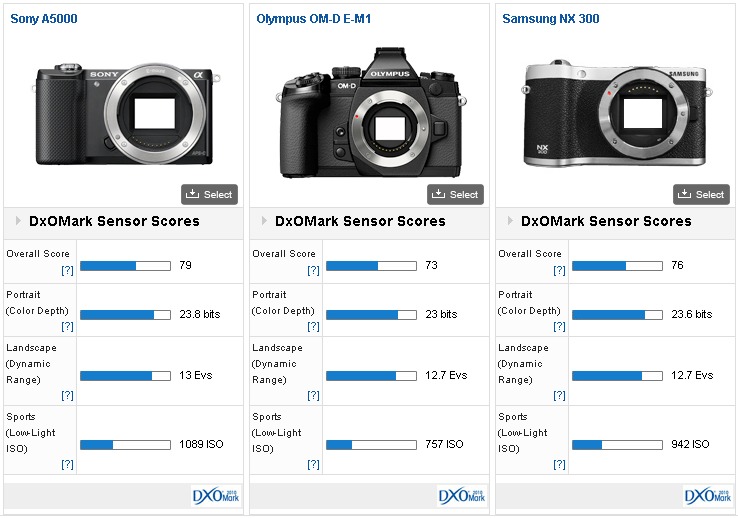Click the Olympus overall score value 73
Screen dimensions: 738x518
432,265
